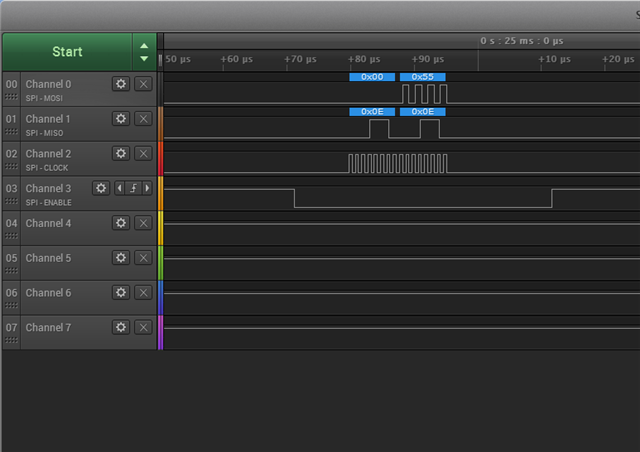Grab the Channel 5 drag handle dots
The image size is (640, 452).
(x=11, y=270)
